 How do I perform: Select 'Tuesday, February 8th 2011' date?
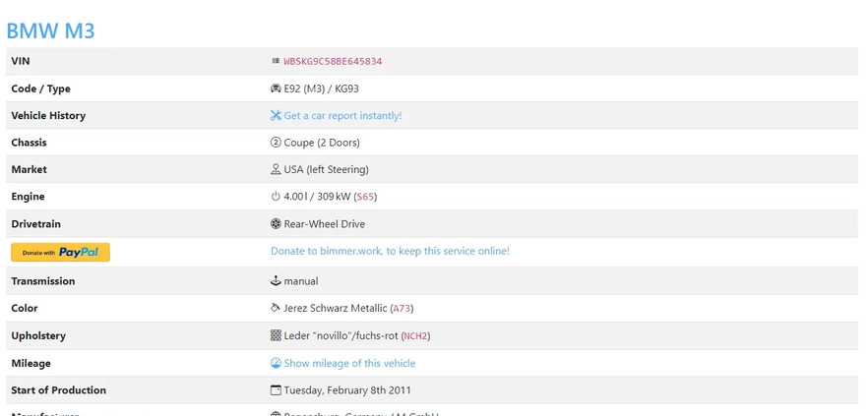347,390
